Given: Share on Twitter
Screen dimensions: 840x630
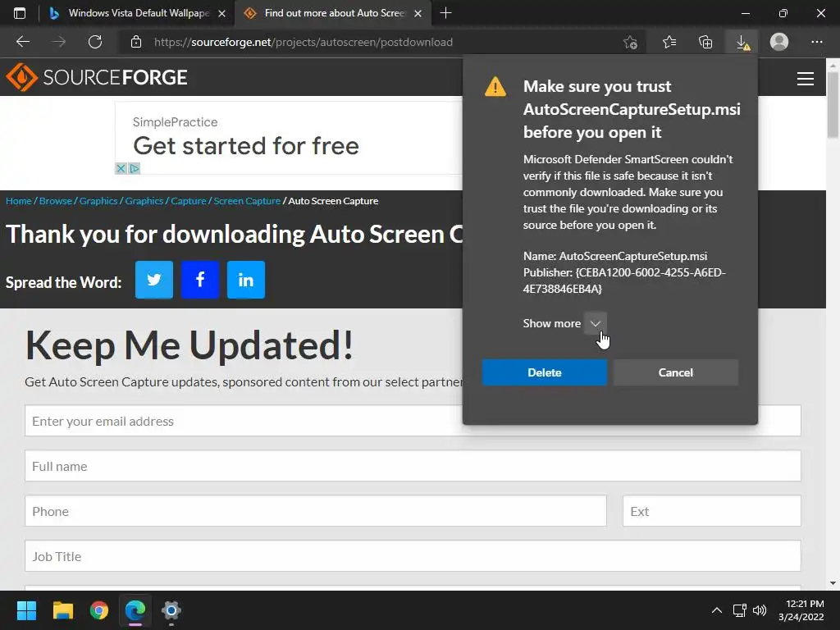Looking at the screenshot, I should point(153,280).
